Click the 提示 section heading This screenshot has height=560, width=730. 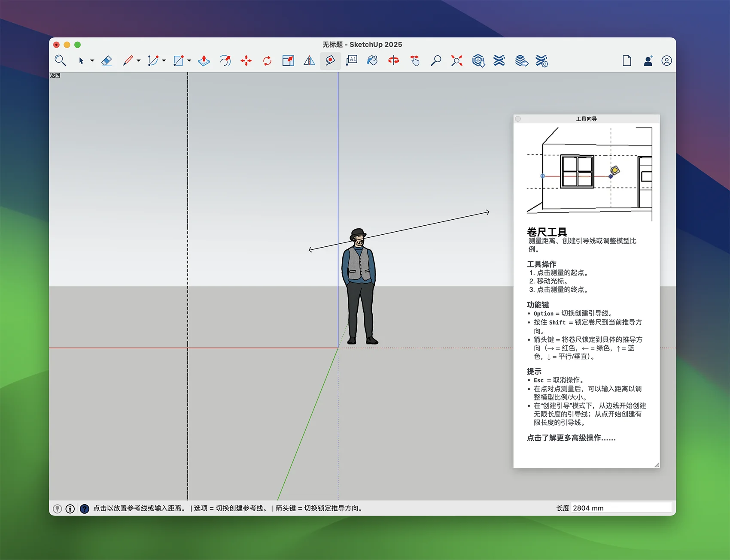point(534,372)
